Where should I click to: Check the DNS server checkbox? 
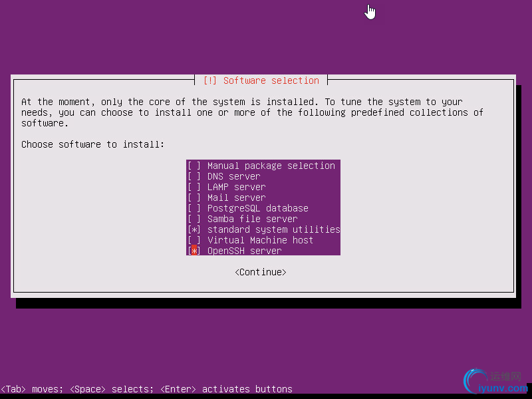194,176
